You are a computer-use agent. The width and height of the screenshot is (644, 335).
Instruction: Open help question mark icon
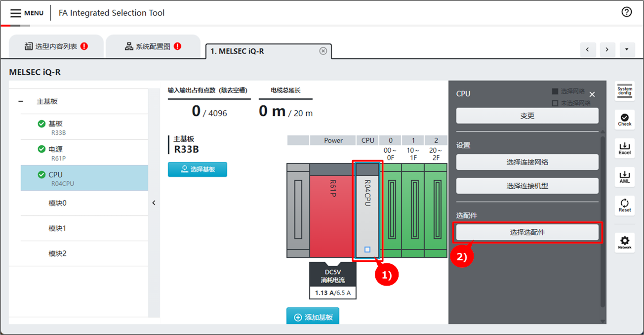627,12
